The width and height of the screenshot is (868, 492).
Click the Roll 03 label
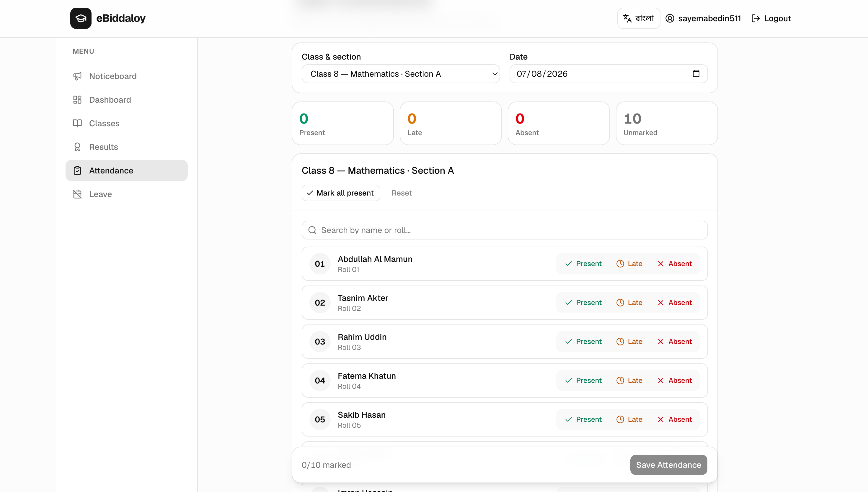pyautogui.click(x=349, y=347)
